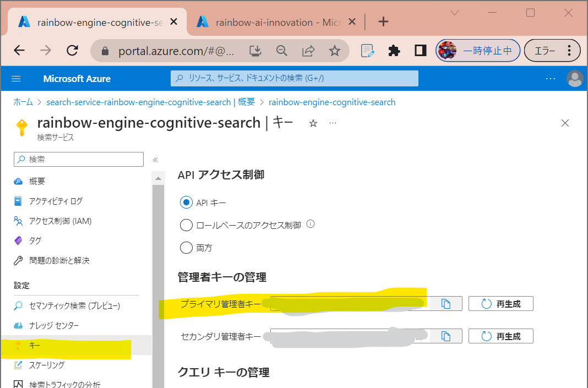The width and height of the screenshot is (588, 388).
Task: Close the rainbow-ai-innovation tab
Action: (352, 22)
